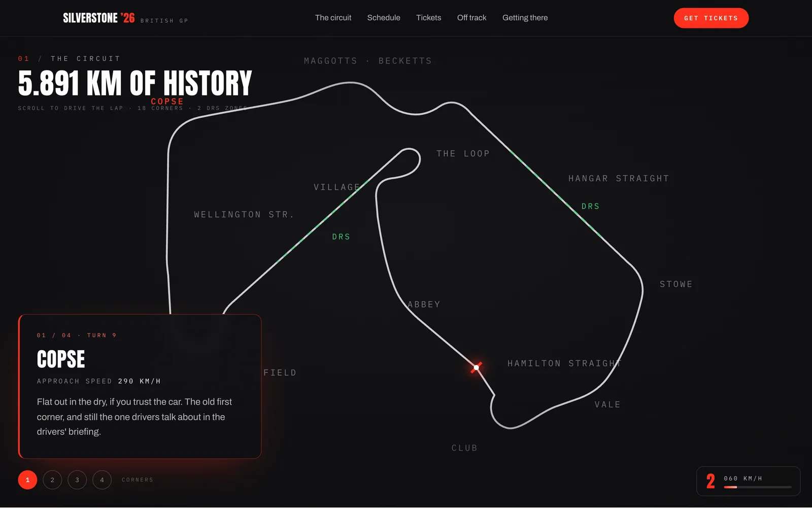This screenshot has height=508, width=812.
Task: Click the 5.891 KM of History headline
Action: (x=135, y=84)
